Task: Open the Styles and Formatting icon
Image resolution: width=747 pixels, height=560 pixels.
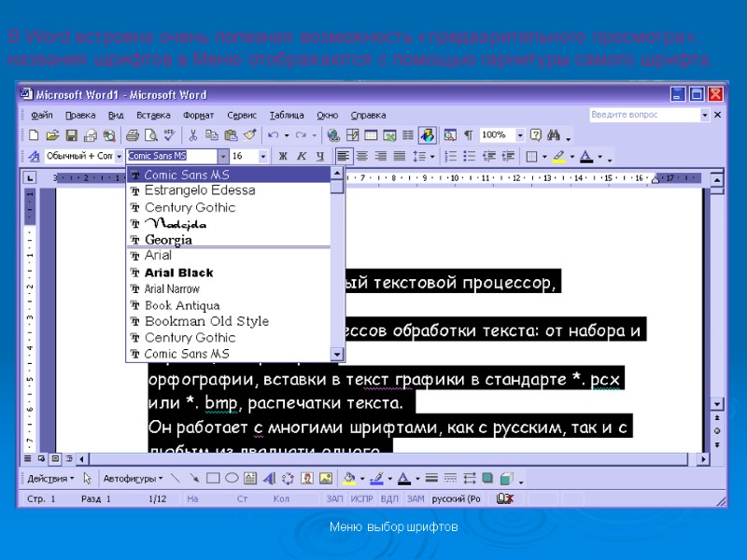Action: click(x=34, y=156)
